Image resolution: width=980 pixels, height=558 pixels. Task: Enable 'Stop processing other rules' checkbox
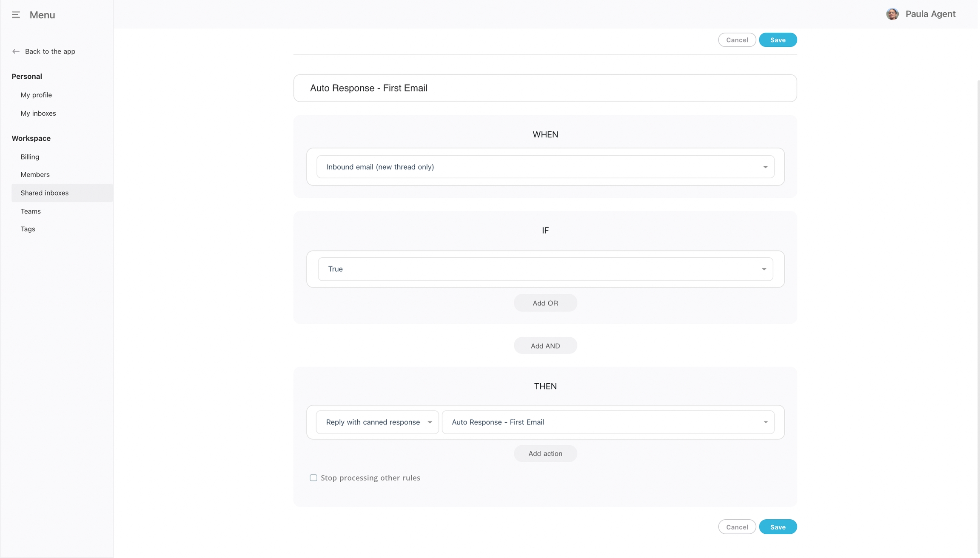coord(313,478)
